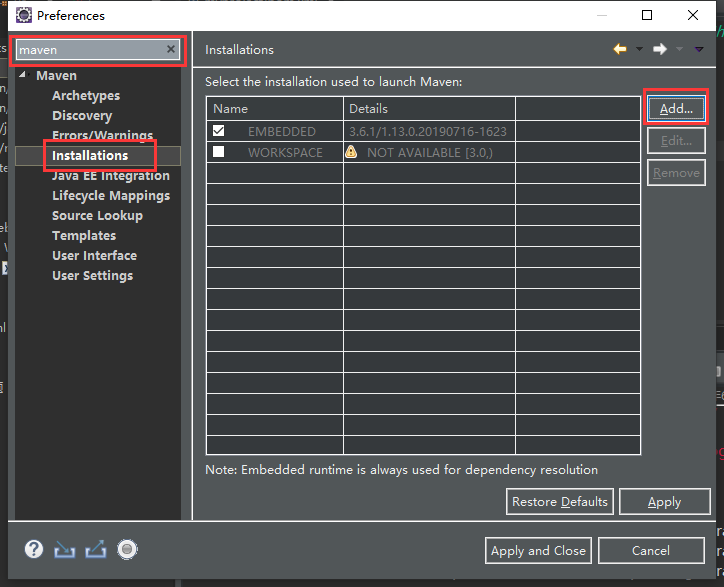Open Templates preferences
This screenshot has height=587, width=724.
tap(84, 236)
